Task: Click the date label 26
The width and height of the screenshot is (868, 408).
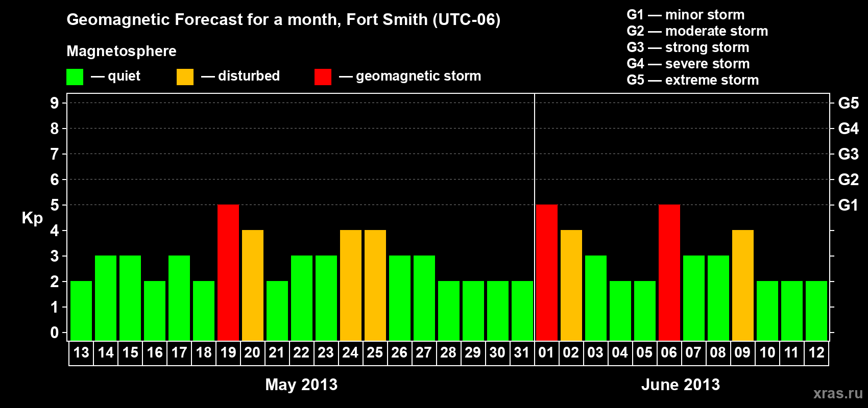Action: (x=399, y=352)
